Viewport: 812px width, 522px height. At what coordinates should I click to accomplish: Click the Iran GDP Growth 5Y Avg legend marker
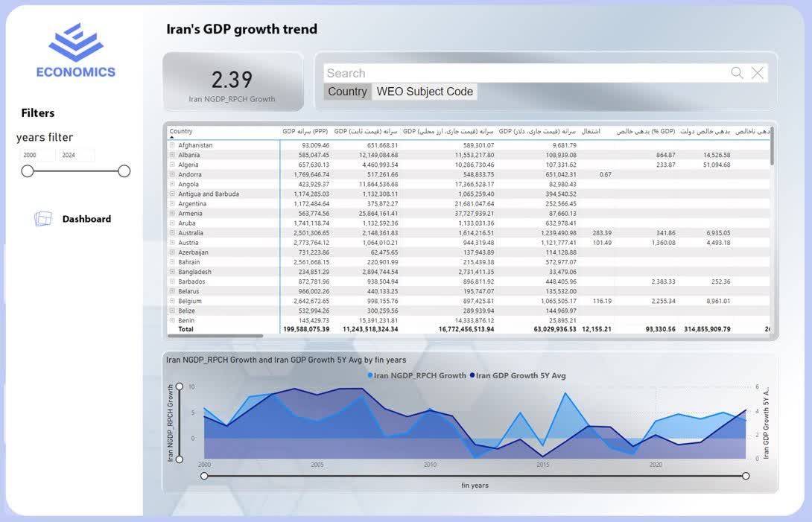(472, 376)
